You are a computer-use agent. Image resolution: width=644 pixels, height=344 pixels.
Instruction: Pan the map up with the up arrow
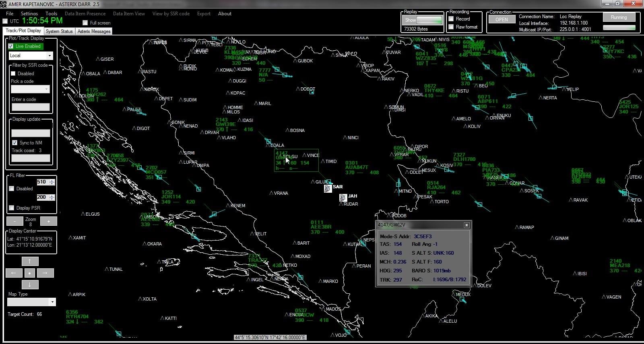(x=29, y=262)
